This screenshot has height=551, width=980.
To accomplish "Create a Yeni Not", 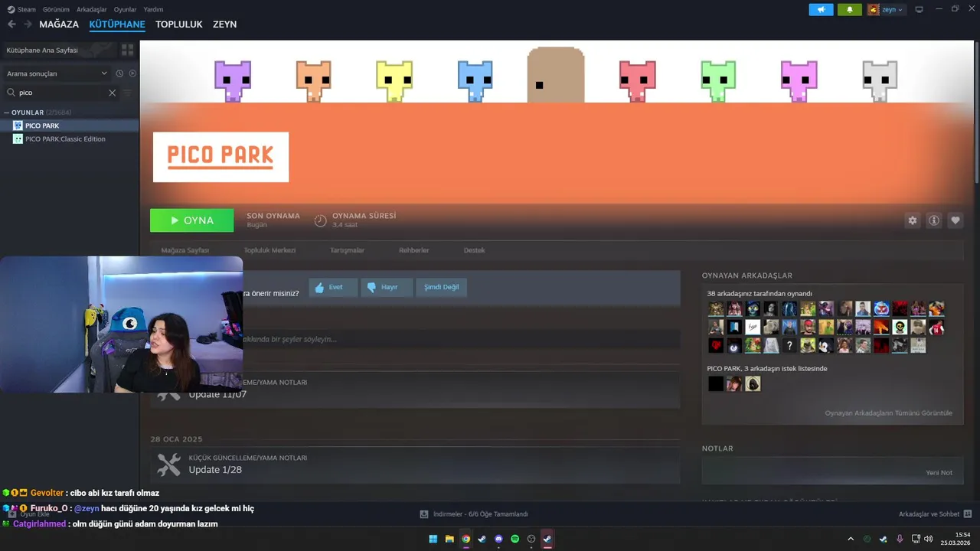I will tap(939, 473).
